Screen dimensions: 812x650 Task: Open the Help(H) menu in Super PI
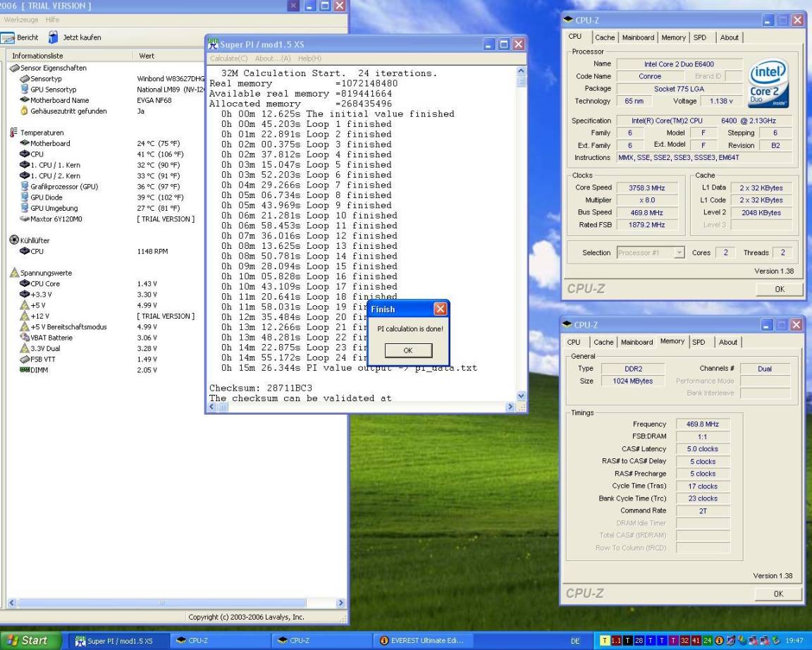[x=309, y=59]
